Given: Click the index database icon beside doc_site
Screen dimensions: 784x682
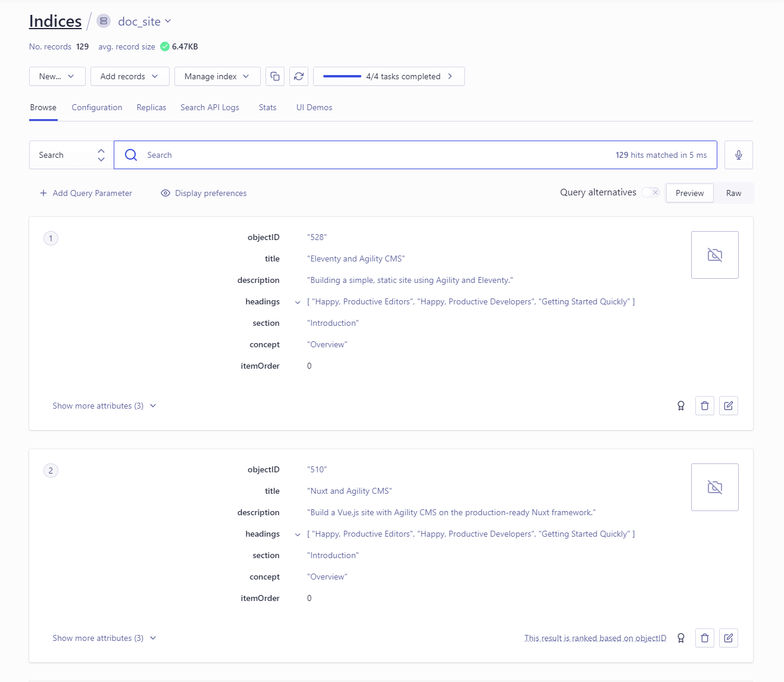Looking at the screenshot, I should point(104,21).
